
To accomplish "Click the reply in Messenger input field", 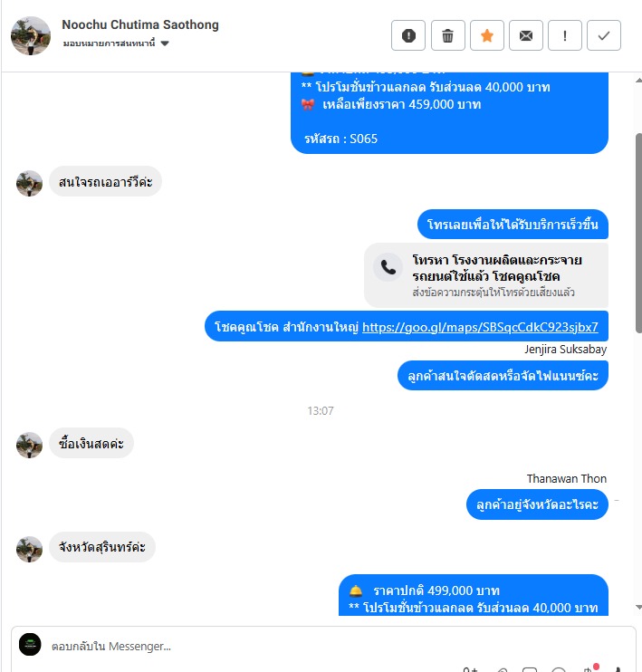I will pyautogui.click(x=323, y=646).
